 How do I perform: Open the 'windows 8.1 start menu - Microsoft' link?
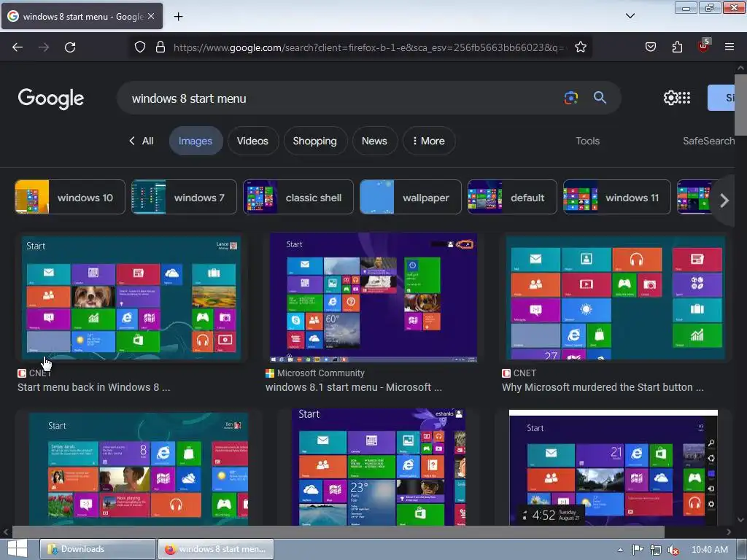pyautogui.click(x=354, y=387)
